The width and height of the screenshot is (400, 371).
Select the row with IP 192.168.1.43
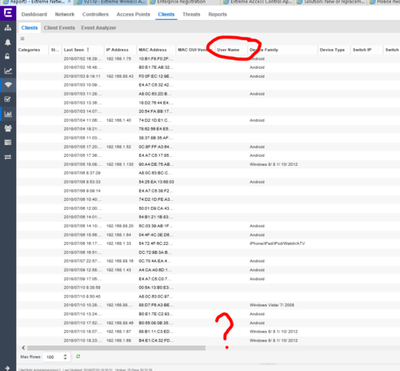coord(208,270)
